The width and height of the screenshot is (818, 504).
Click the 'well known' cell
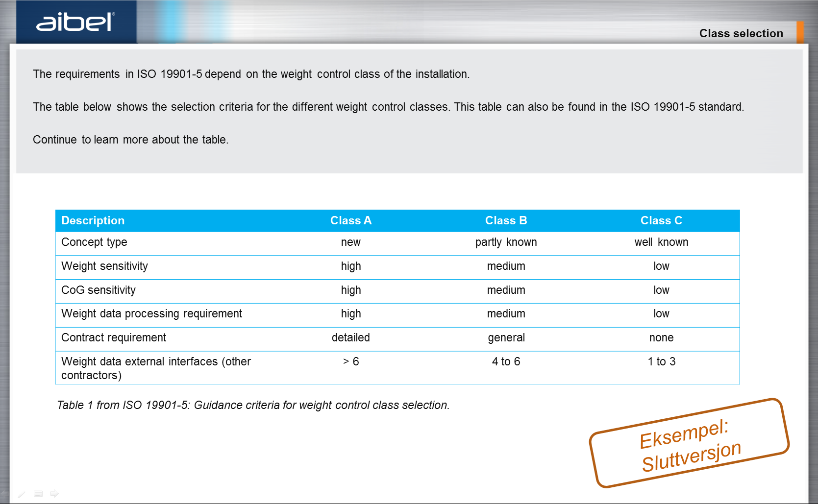click(x=661, y=242)
